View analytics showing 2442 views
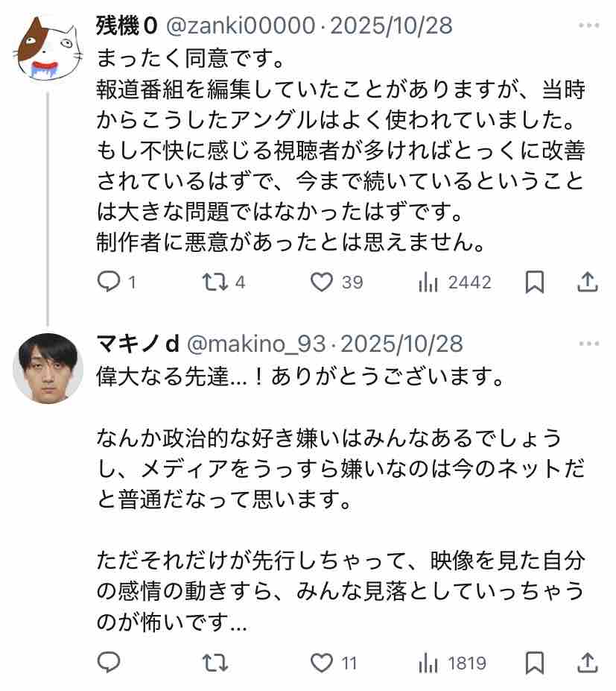 tap(455, 282)
